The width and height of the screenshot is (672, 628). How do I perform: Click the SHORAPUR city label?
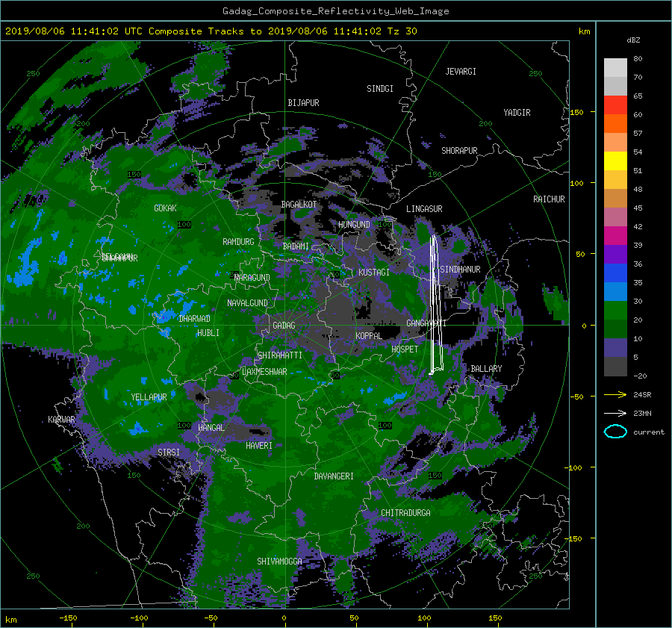(x=459, y=151)
